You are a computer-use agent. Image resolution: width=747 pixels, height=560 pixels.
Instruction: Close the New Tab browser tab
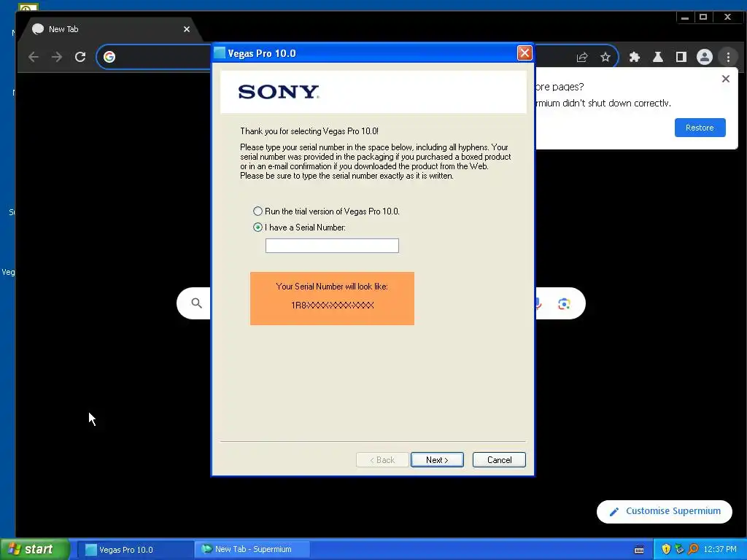(x=187, y=29)
